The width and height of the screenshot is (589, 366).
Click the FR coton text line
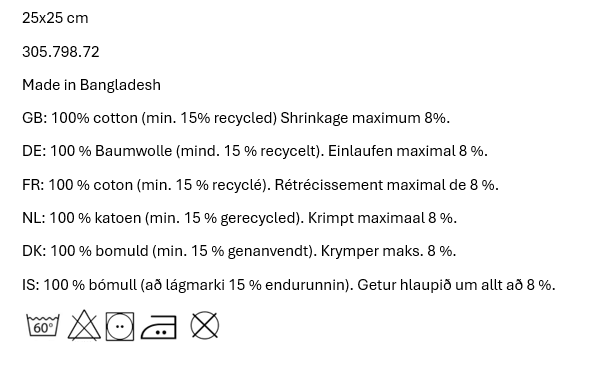[260, 185]
